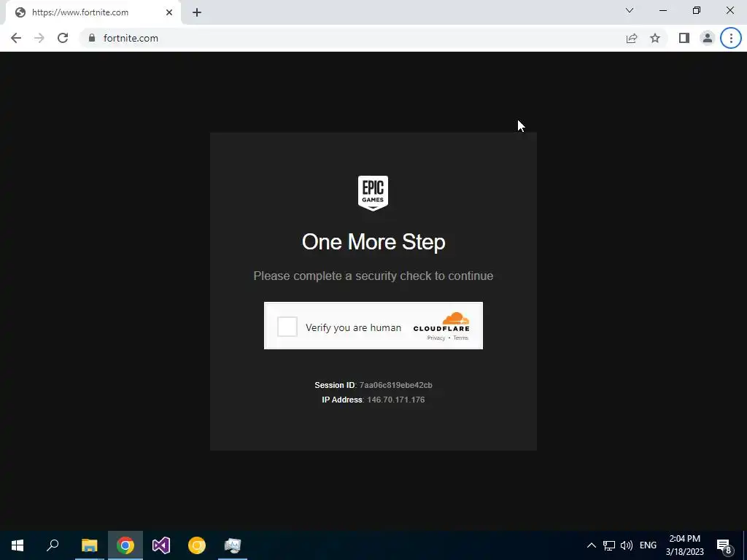View site information lock icon
This screenshot has width=747, height=560.
(x=92, y=38)
